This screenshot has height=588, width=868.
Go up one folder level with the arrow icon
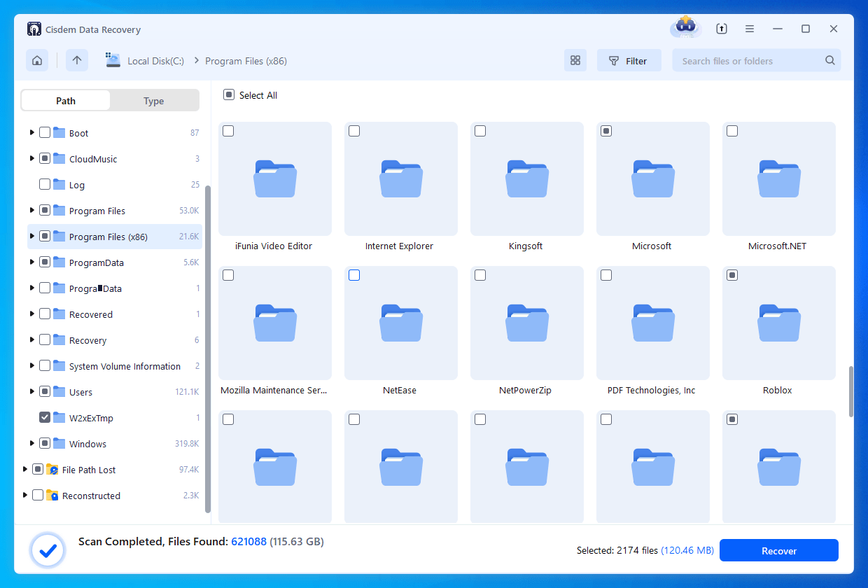pos(77,60)
